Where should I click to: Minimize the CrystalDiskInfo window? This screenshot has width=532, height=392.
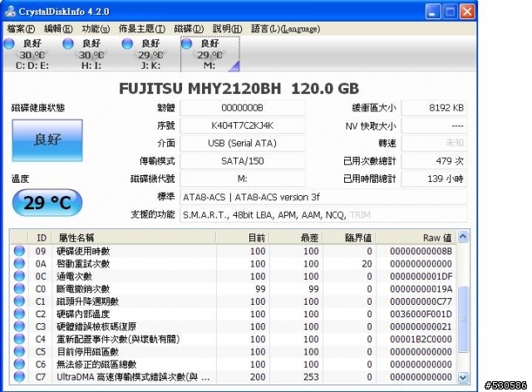(x=432, y=12)
